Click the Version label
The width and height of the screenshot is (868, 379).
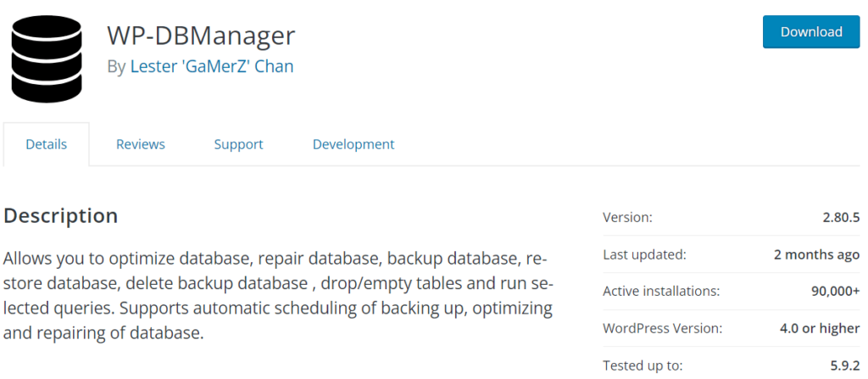click(x=627, y=218)
